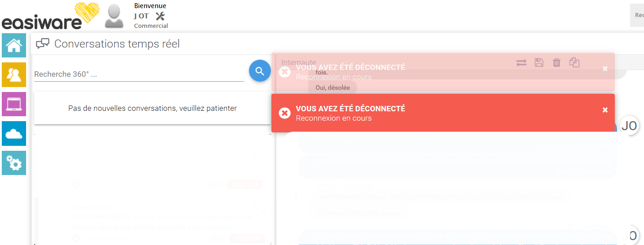This screenshot has width=644, height=245.
Task: Open the gears settings sidebar icon
Action: (x=14, y=163)
